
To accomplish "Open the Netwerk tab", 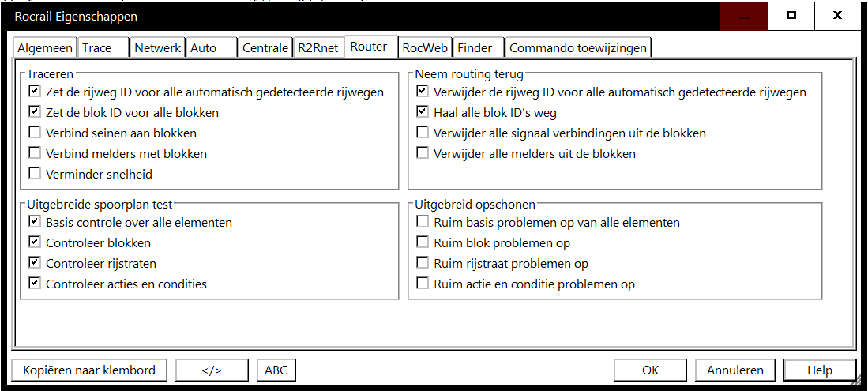I will point(157,48).
